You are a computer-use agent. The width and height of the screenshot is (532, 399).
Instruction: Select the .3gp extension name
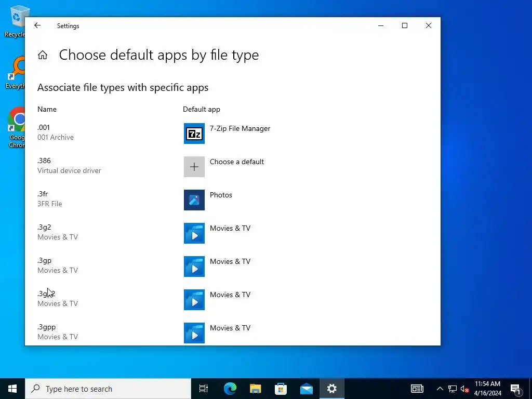tap(45, 261)
